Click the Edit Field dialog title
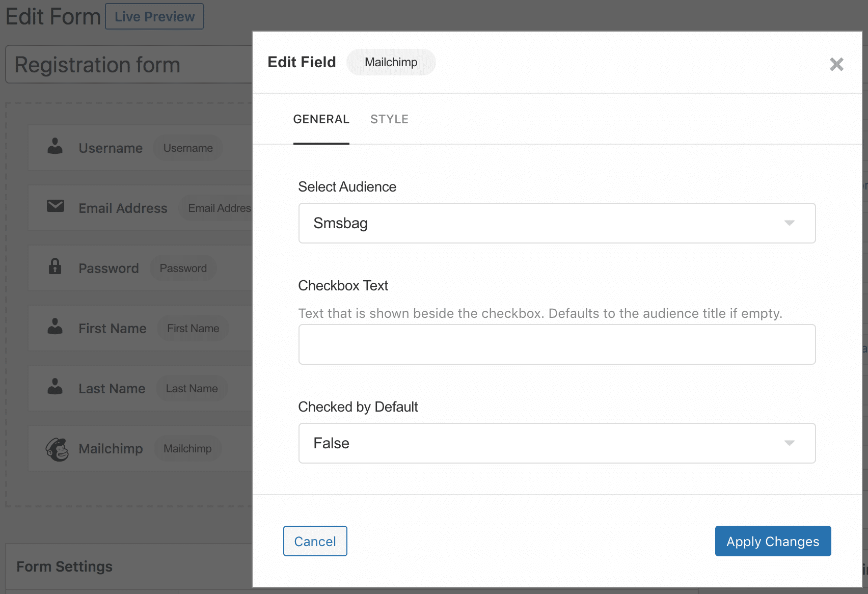Screen dimensions: 868x594 (x=302, y=62)
